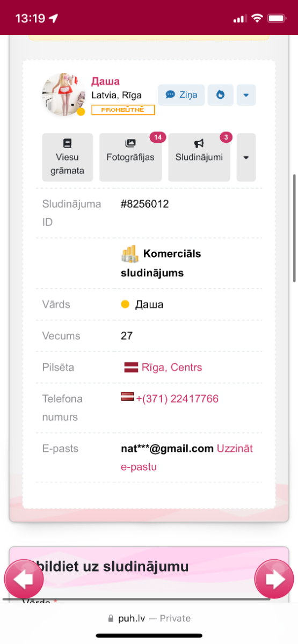Tap the PROMBŪTNĒ status badge

[x=123, y=109]
